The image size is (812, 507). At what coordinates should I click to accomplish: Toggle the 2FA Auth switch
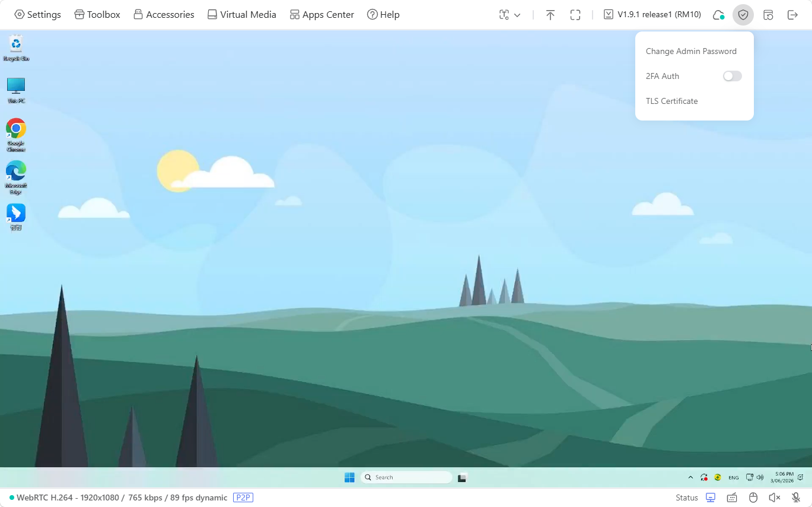point(733,76)
